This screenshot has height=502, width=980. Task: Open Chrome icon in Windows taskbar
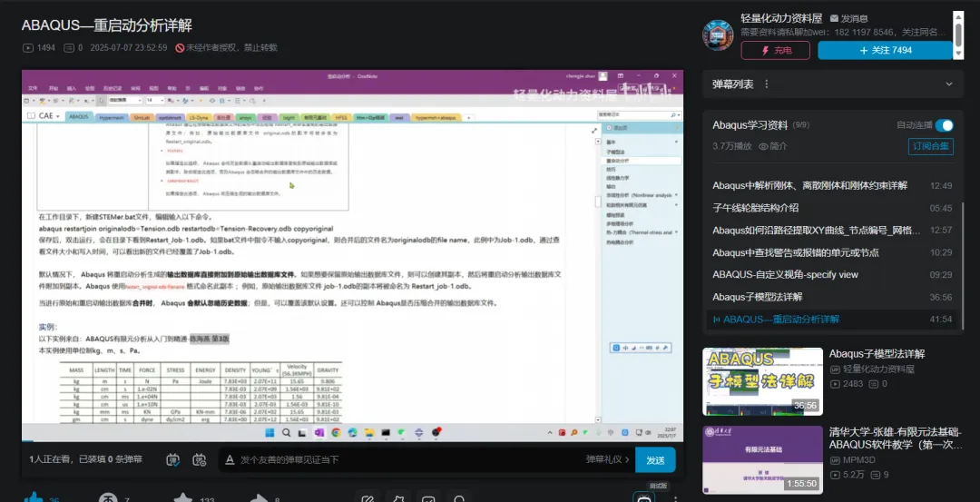pos(337,433)
